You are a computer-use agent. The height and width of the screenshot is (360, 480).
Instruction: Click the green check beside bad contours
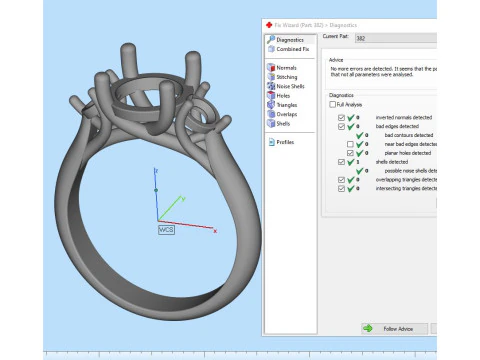pyautogui.click(x=359, y=135)
